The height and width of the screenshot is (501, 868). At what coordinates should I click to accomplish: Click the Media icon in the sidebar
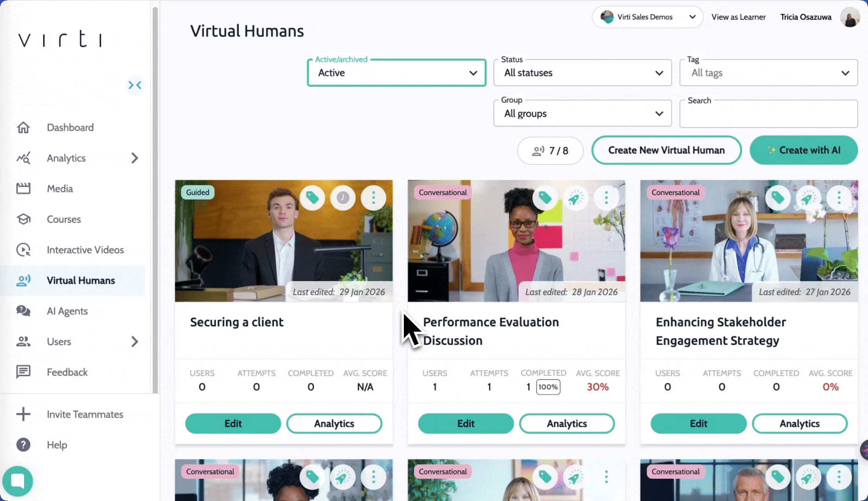pyautogui.click(x=23, y=189)
